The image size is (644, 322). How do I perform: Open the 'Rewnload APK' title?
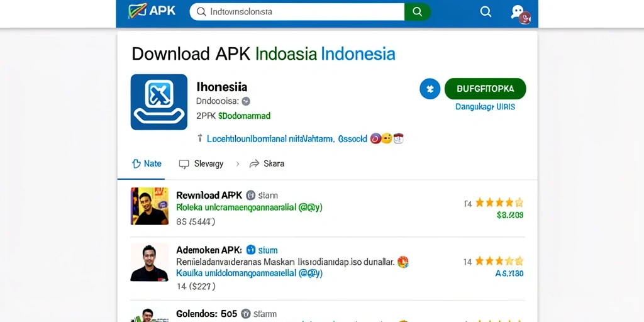tap(209, 195)
